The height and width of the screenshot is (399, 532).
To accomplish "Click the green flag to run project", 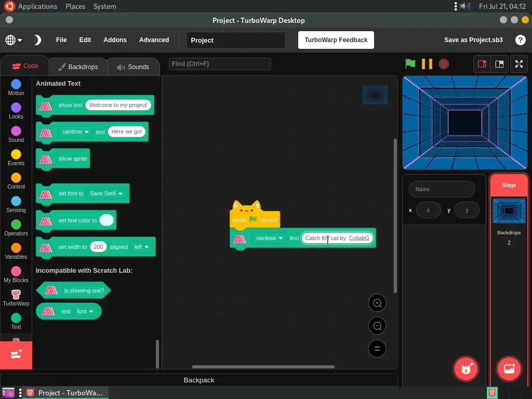I will pyautogui.click(x=410, y=64).
